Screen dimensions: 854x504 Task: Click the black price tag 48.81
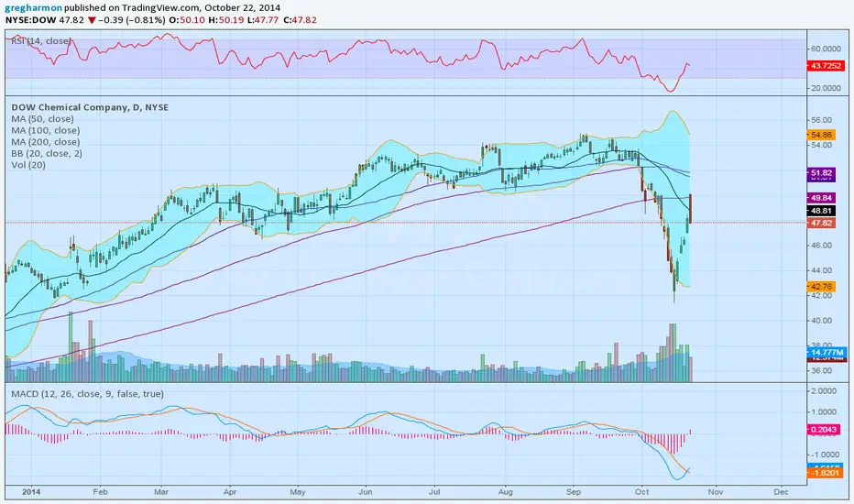[821, 211]
